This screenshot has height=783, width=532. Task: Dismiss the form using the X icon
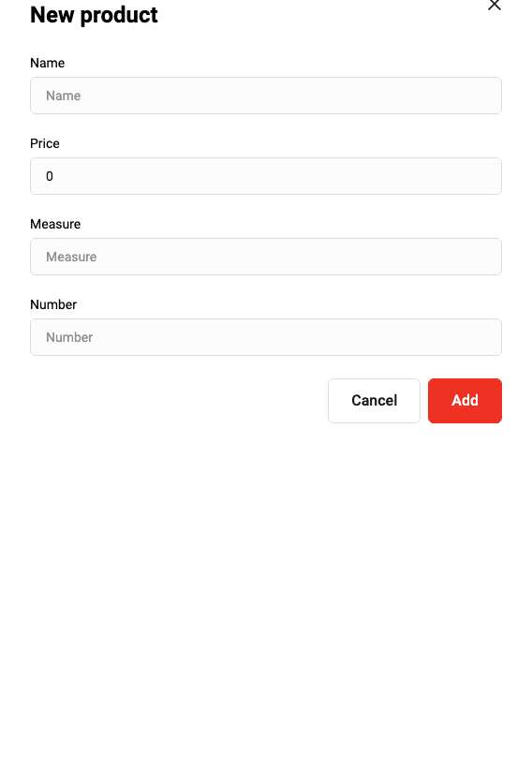pyautogui.click(x=494, y=5)
